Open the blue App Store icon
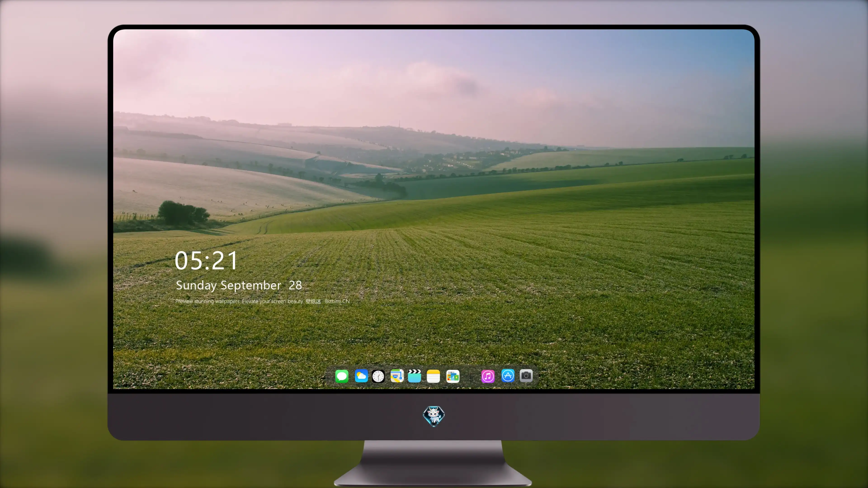The height and width of the screenshot is (488, 868). 507,375
